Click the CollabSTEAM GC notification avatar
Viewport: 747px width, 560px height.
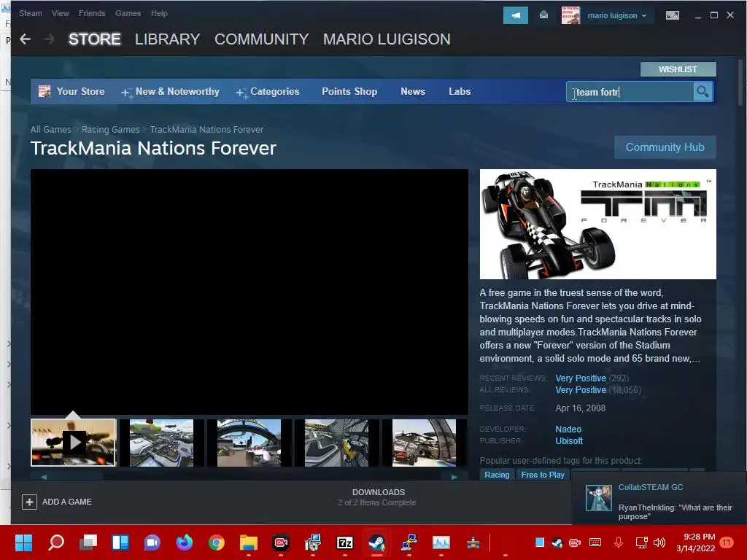[x=598, y=498]
